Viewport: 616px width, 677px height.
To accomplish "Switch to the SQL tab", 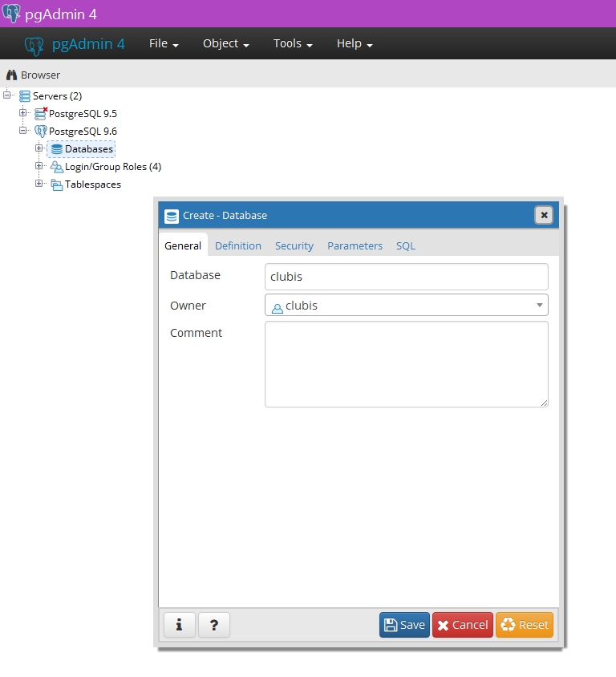I will pyautogui.click(x=406, y=245).
